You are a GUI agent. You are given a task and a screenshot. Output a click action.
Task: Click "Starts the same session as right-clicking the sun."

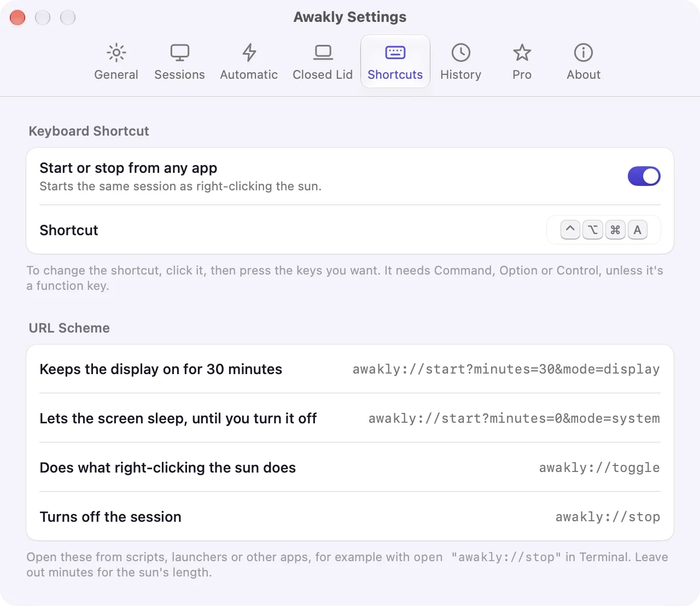pos(180,187)
